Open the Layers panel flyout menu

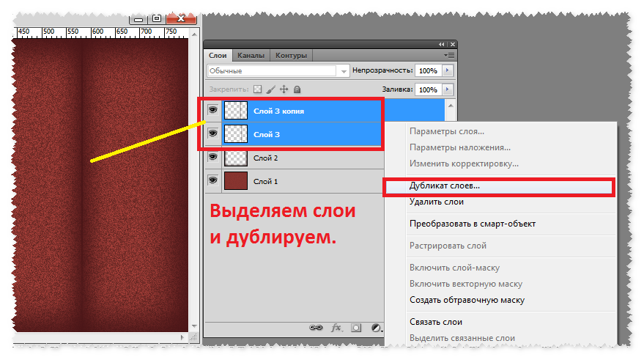pos(449,55)
